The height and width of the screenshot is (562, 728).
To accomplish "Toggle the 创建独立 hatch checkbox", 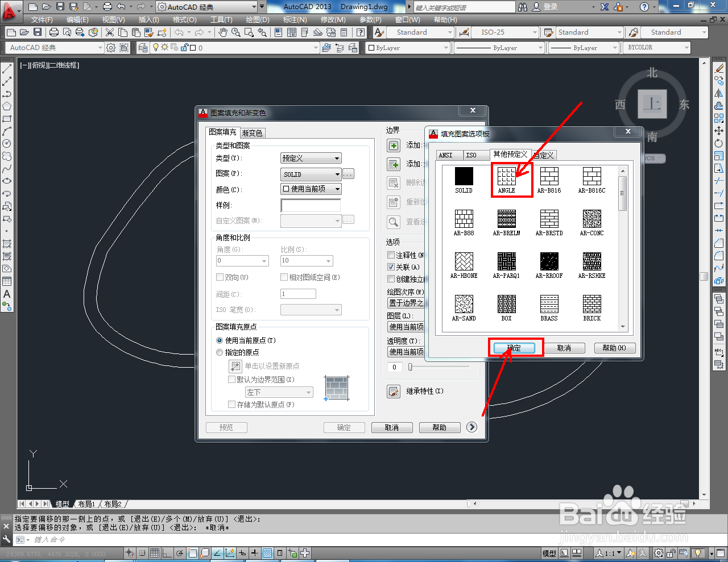I will coord(391,279).
